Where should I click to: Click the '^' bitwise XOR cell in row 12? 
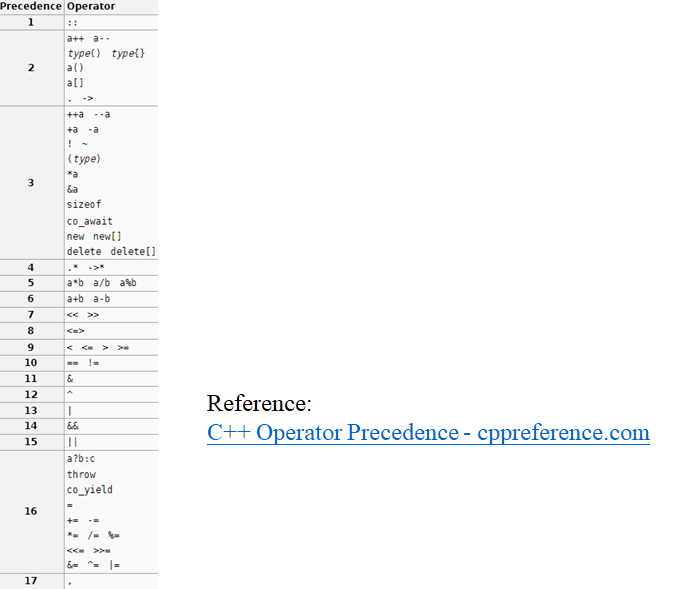[111, 394]
